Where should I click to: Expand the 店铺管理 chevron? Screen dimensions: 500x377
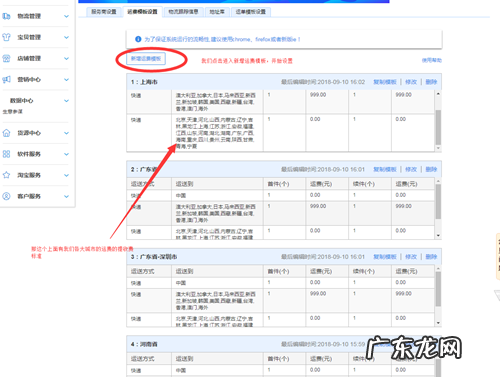point(66,58)
